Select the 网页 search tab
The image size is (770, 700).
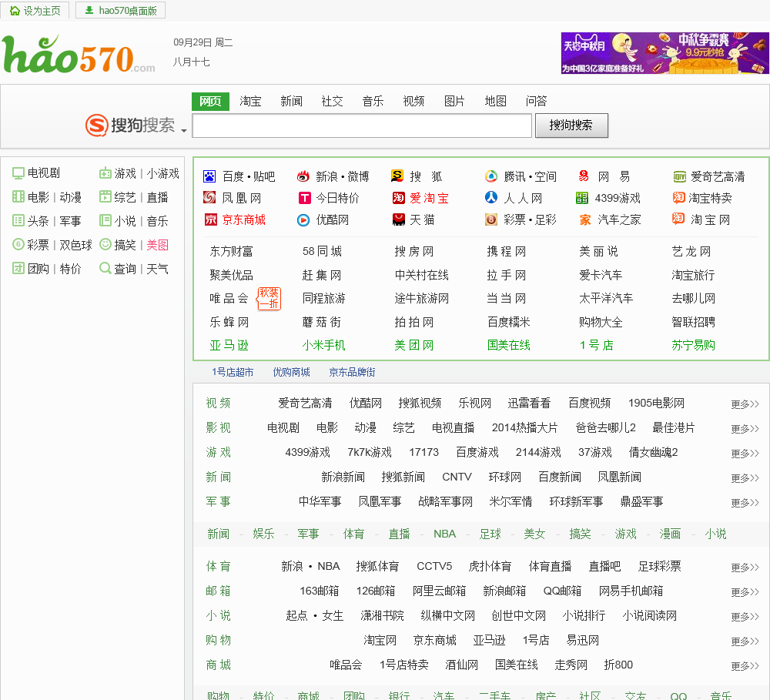coord(210,101)
